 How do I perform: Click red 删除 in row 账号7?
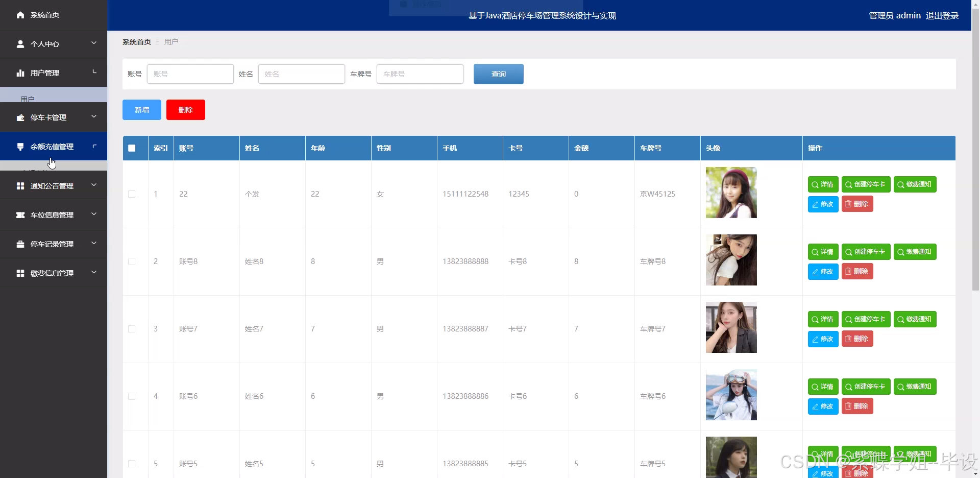point(857,339)
